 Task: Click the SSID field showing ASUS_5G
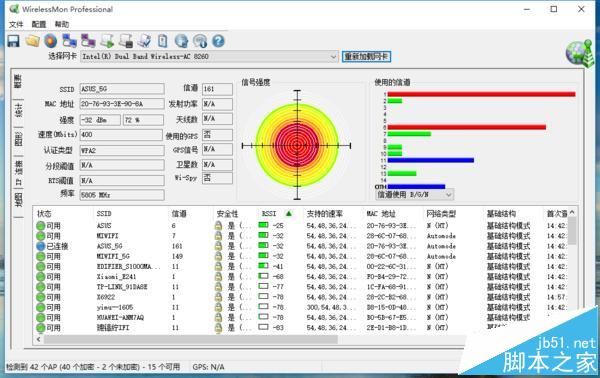point(122,89)
